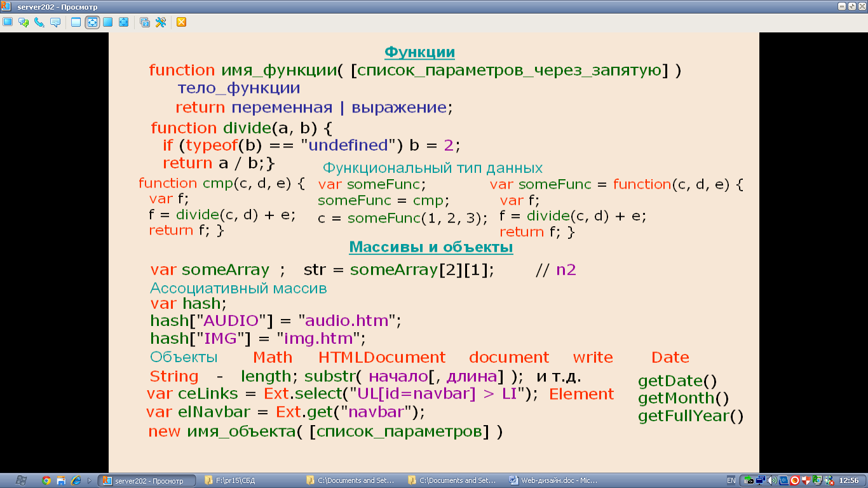
Task: Click the blue grid tray icon
Action: 783,480
